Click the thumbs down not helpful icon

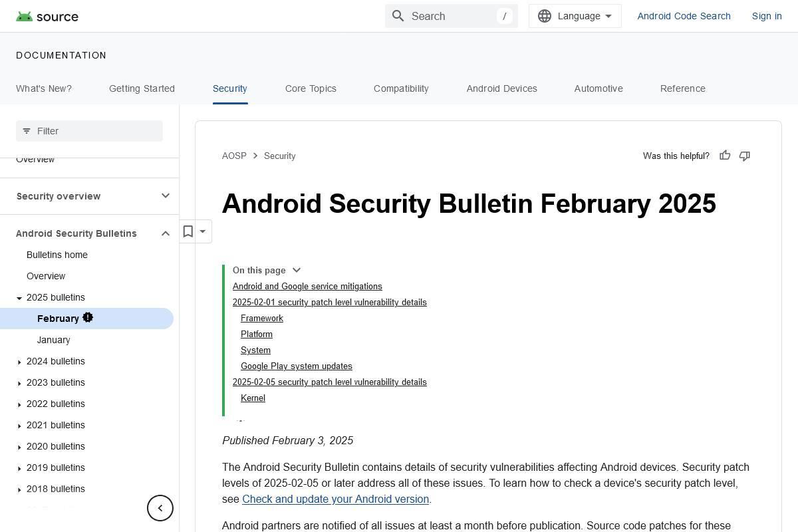tap(745, 156)
